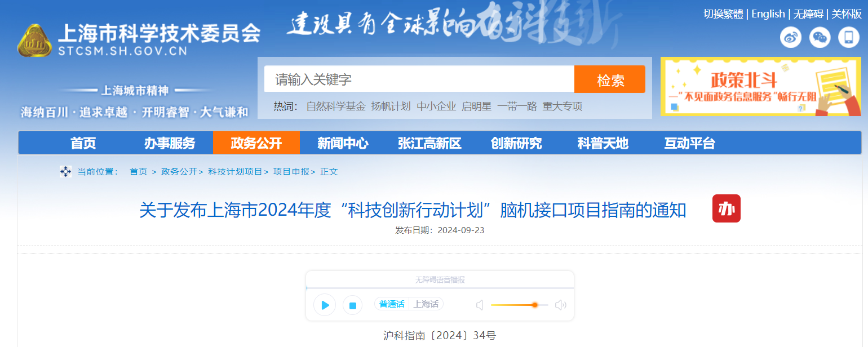Open the 张江高新区 section

428,143
